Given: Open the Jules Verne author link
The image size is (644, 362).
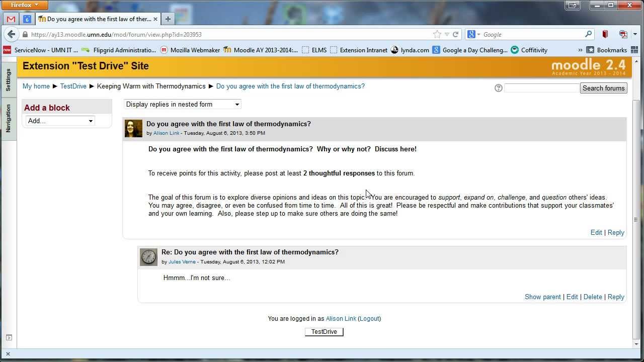Looking at the screenshot, I should 182,262.
